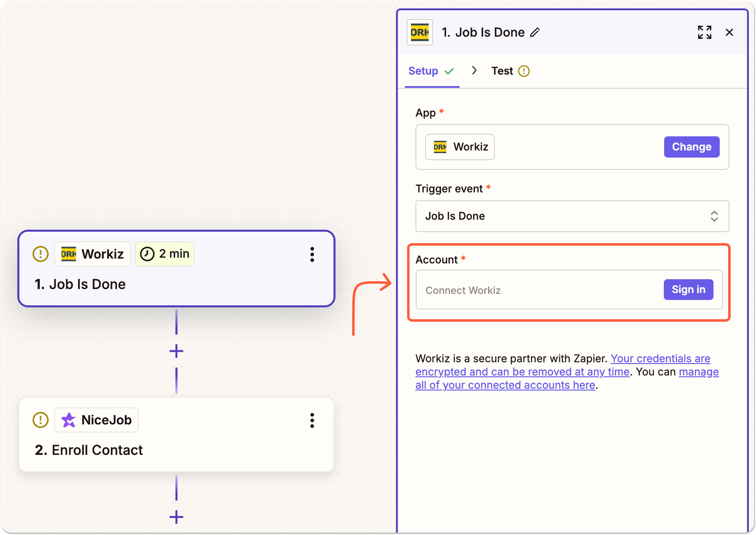Open the manage connected accounts link

(567, 379)
